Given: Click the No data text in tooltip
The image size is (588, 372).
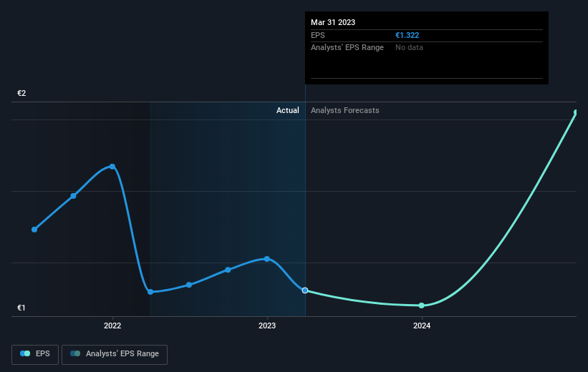Looking at the screenshot, I should pos(409,48).
